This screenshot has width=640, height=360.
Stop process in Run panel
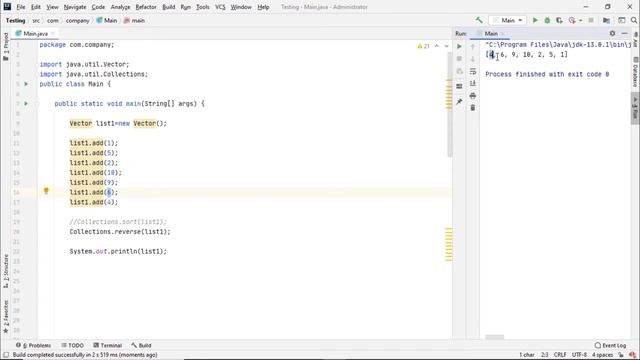(459, 59)
